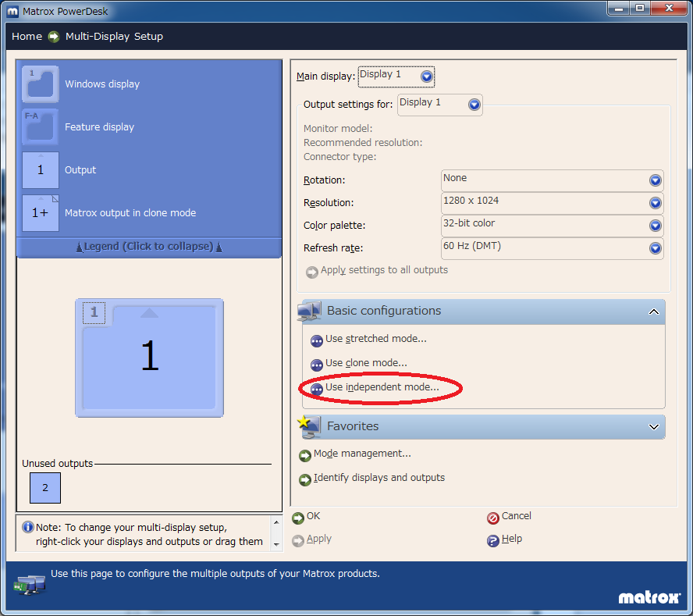
Task: Click the Windows display legend icon
Action: (41, 84)
